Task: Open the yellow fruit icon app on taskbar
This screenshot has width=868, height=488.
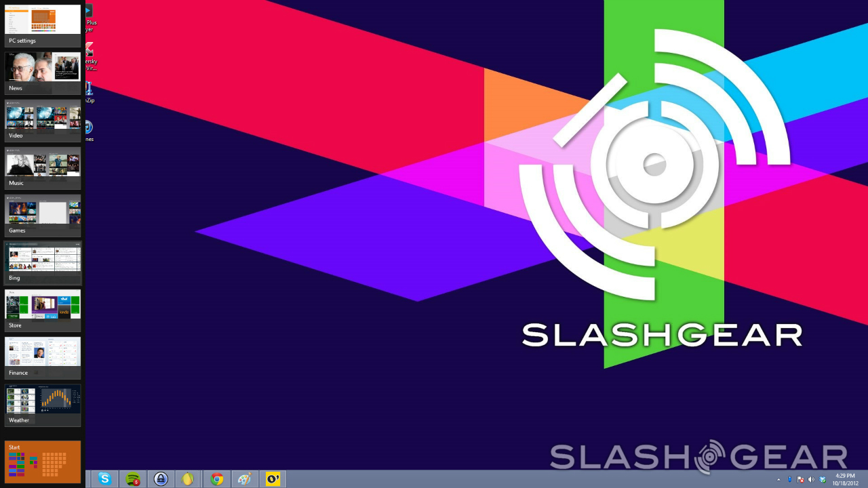Action: 188,479
